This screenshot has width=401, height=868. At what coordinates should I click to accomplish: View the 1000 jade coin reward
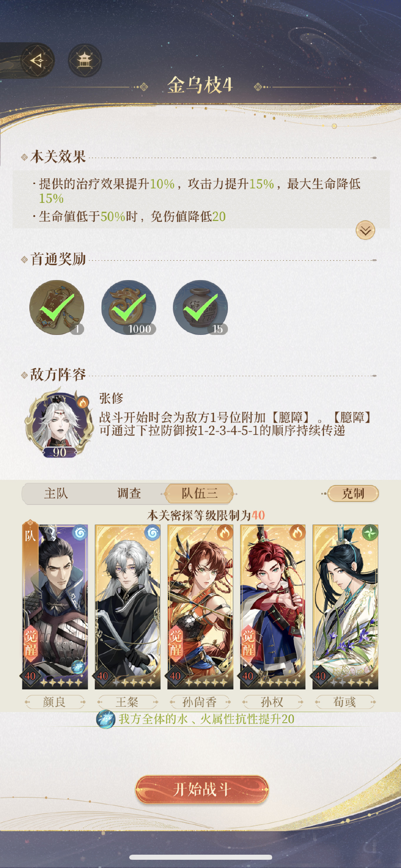pos(129,307)
